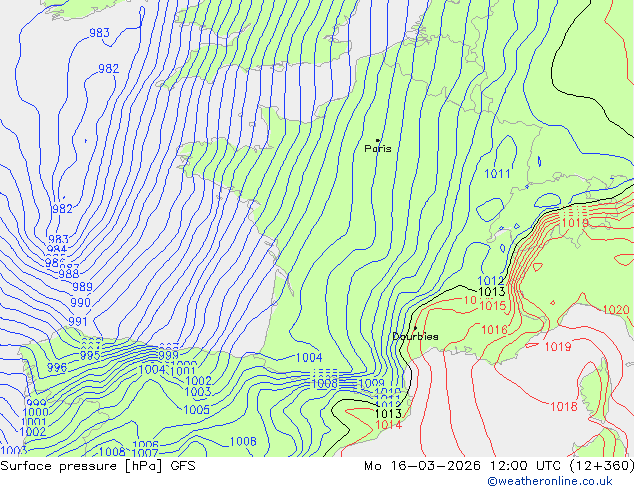Click the 'Mo 16-03-2026 12:00 UTC' timestamp
The height and width of the screenshot is (490, 634).
tap(465, 466)
